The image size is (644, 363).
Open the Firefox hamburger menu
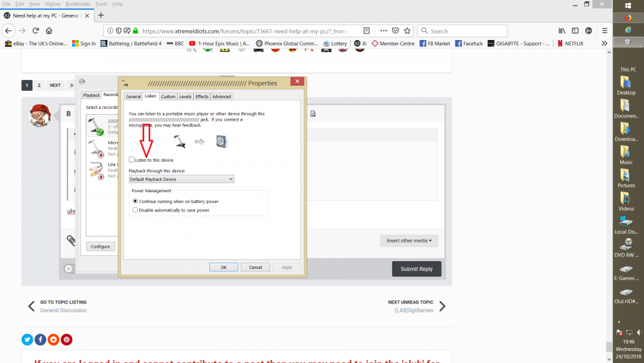(605, 31)
